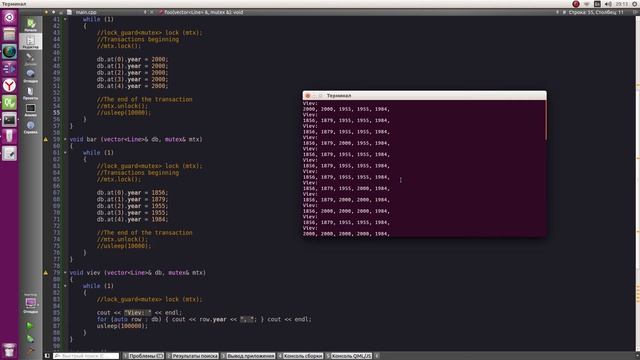
Task: Collapse the bar function fold at line 59
Action: tap(65, 139)
